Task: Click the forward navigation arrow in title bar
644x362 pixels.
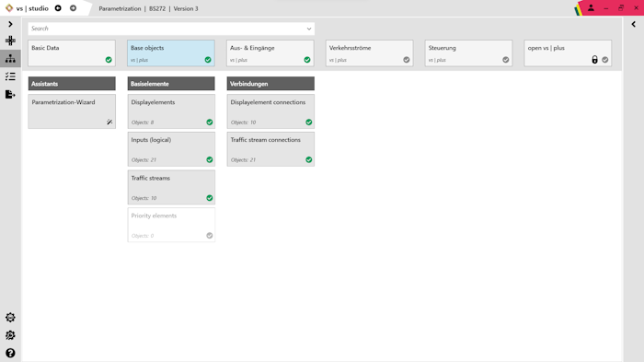Action: [x=73, y=8]
